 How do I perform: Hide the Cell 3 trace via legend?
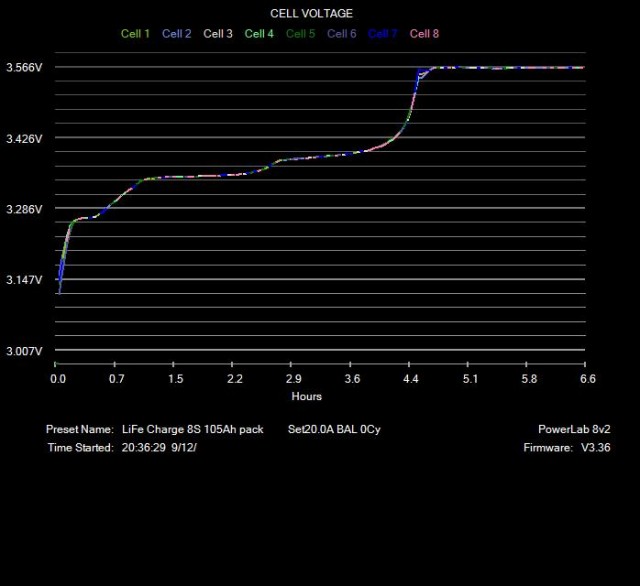pos(218,34)
